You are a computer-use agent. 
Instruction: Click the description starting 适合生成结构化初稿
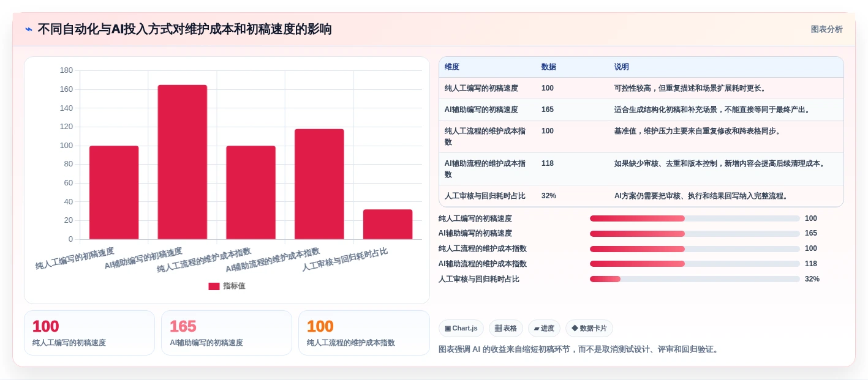pos(713,110)
